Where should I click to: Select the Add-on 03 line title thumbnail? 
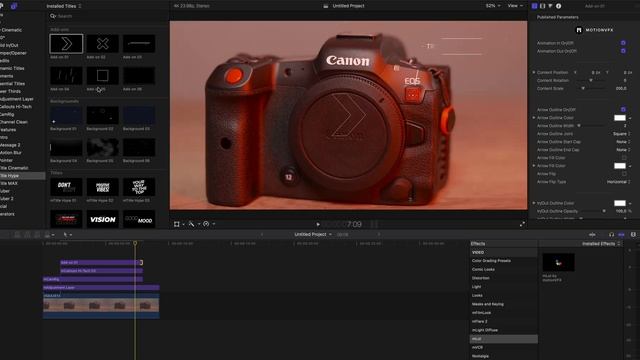click(139, 44)
